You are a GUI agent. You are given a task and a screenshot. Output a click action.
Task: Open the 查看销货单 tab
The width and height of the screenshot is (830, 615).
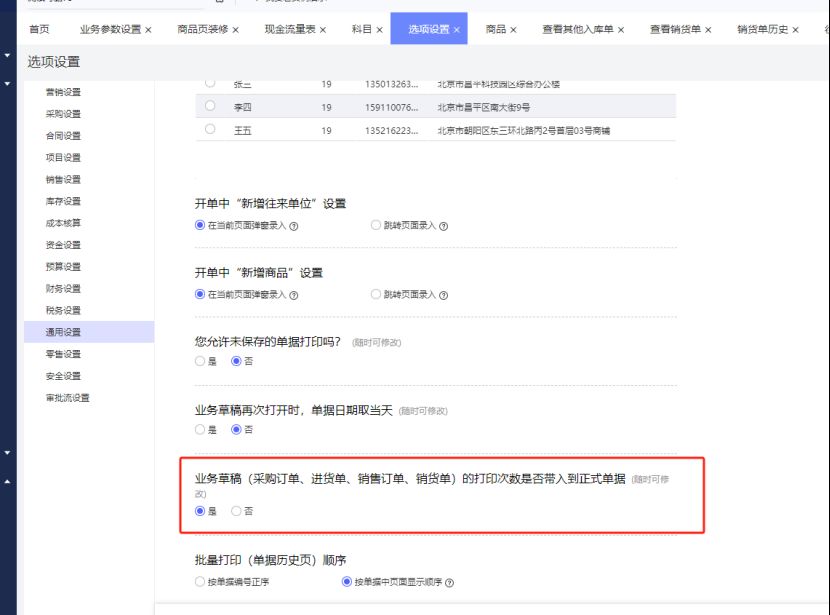point(675,30)
